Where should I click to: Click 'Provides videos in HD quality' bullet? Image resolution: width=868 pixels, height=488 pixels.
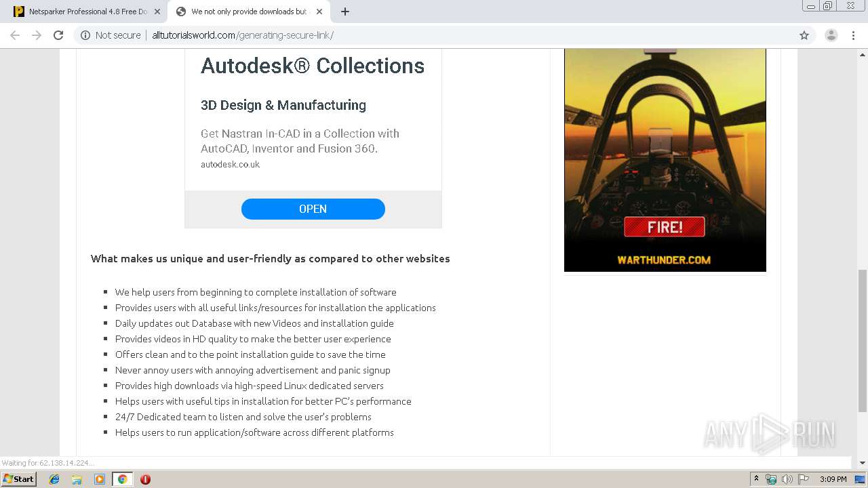253,339
